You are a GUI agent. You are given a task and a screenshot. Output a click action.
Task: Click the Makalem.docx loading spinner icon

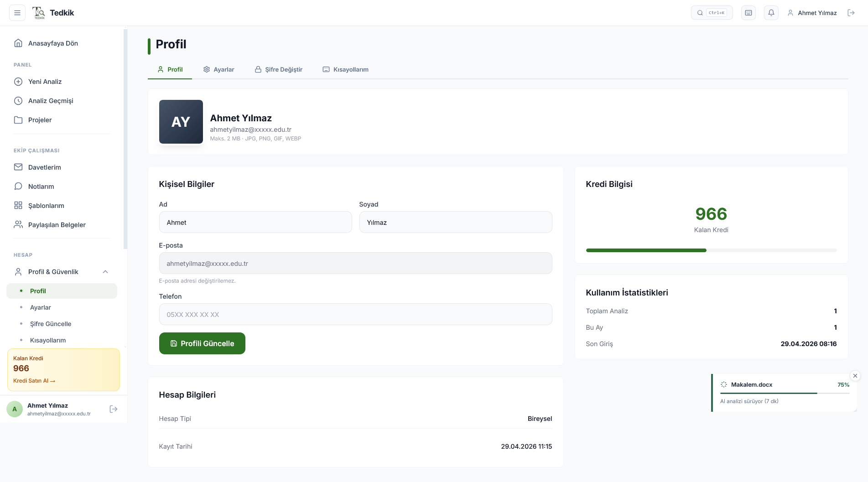click(x=724, y=384)
